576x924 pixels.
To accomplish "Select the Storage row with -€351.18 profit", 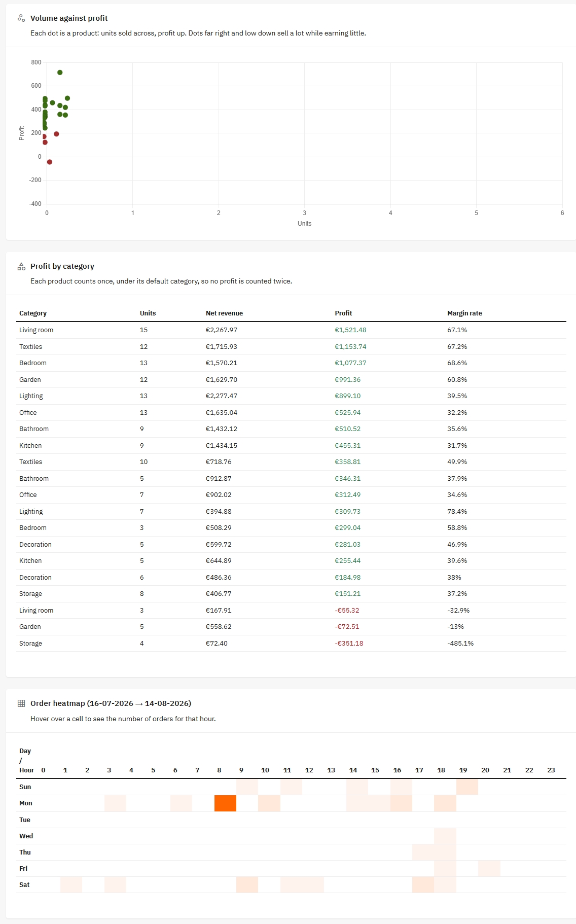I will point(291,644).
